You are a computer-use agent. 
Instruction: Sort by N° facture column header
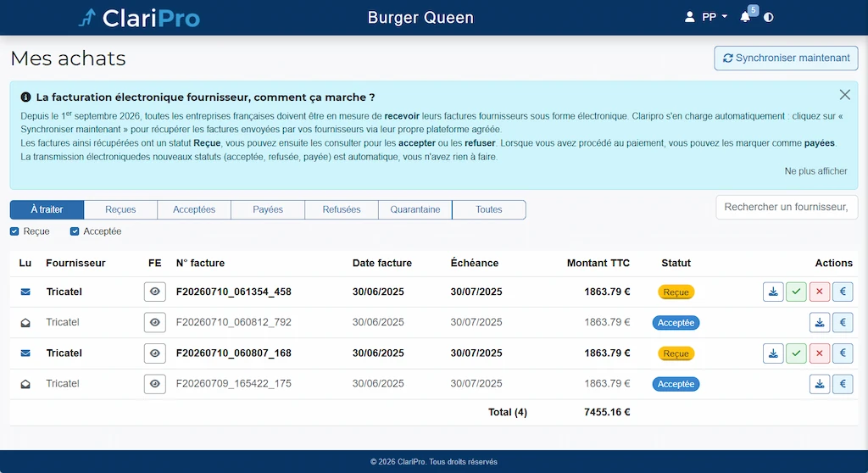[200, 263]
